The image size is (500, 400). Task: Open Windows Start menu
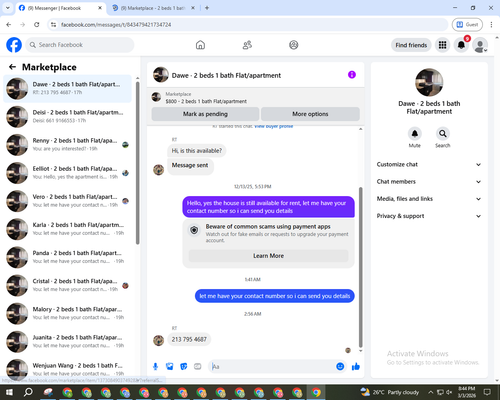(x=9, y=392)
